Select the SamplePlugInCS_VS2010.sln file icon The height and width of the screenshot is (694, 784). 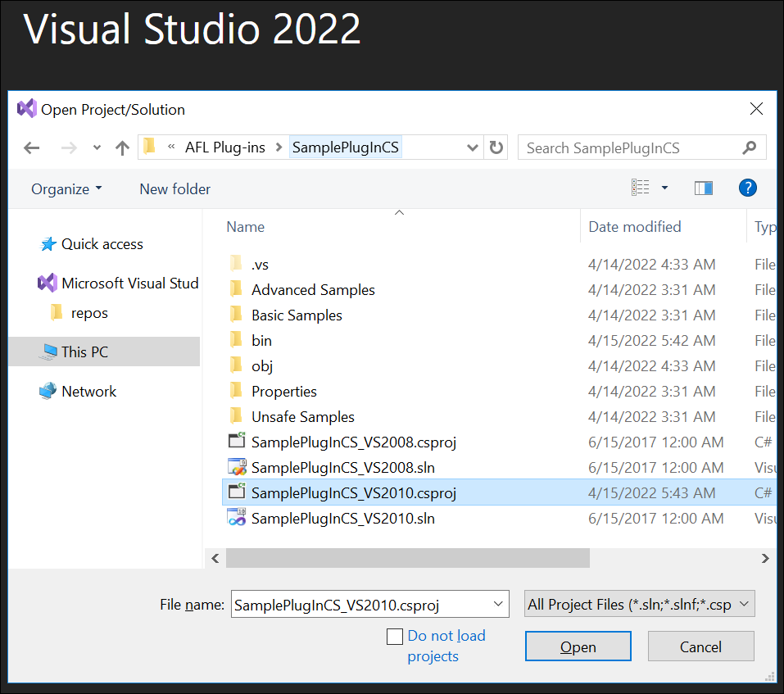tap(237, 519)
